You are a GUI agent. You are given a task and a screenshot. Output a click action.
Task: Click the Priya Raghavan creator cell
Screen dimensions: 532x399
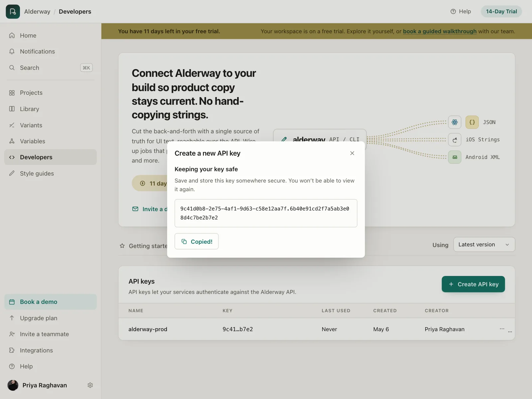click(445, 329)
